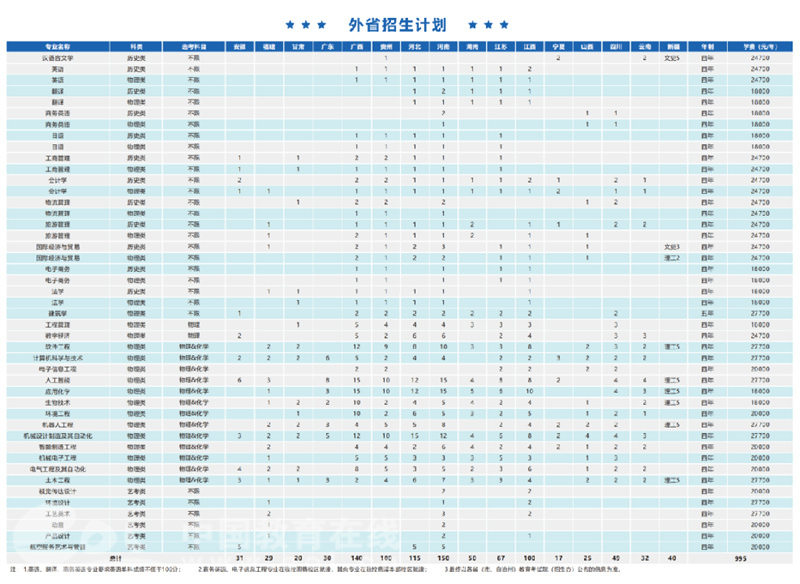Viewport: 800px width, 584px height.
Task: Select the 河南 total of 150
Action: 443,558
